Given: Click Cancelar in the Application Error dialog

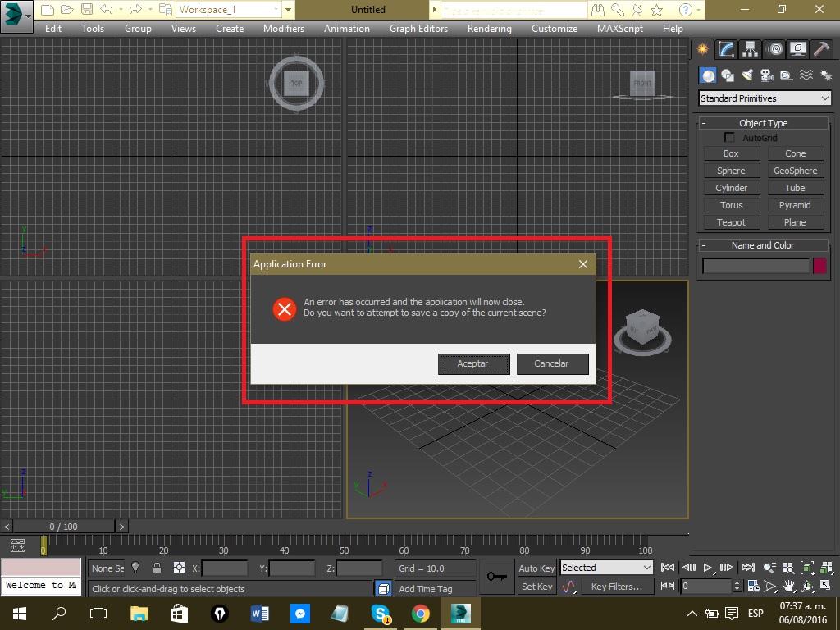Looking at the screenshot, I should pyautogui.click(x=552, y=363).
